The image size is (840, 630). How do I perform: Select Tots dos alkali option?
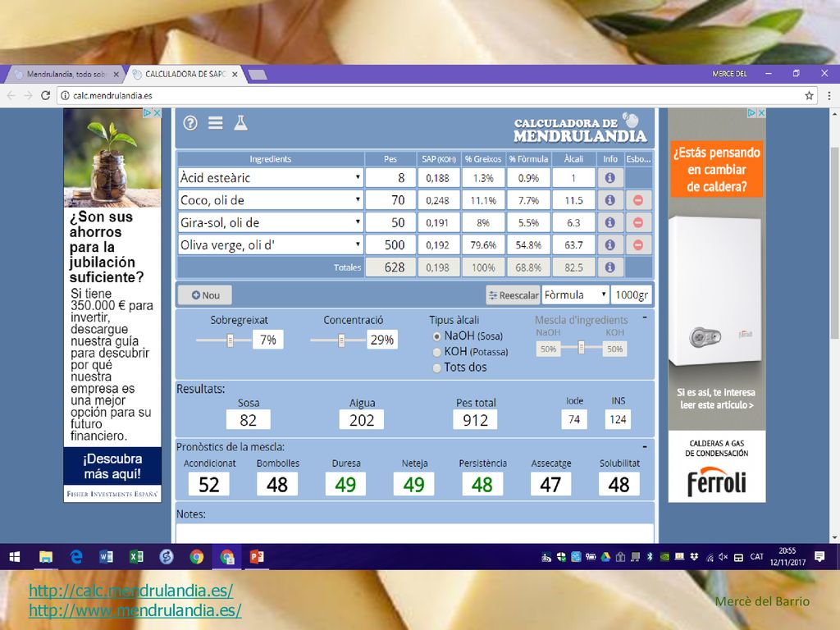[x=436, y=367]
